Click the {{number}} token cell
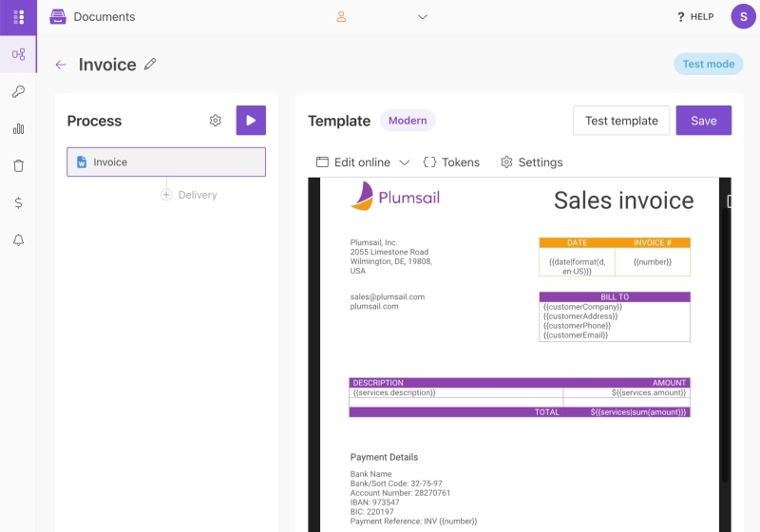 [653, 262]
